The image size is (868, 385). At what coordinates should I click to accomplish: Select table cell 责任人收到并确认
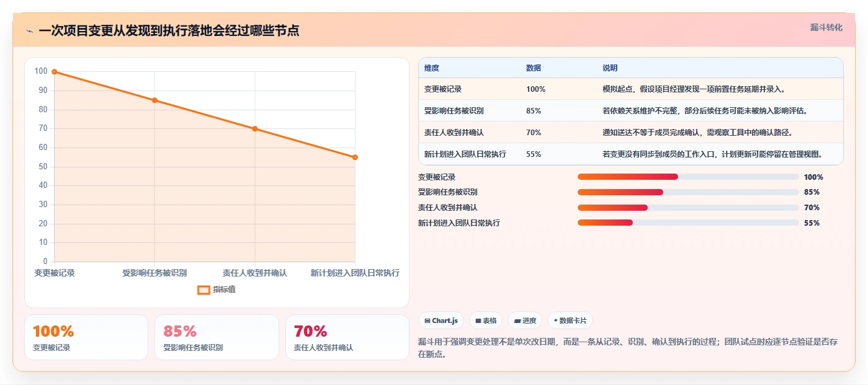click(454, 133)
